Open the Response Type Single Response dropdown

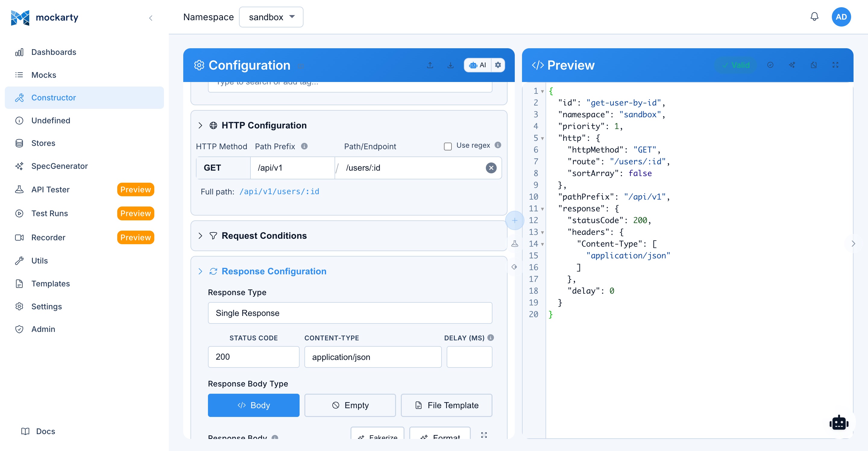pyautogui.click(x=350, y=313)
